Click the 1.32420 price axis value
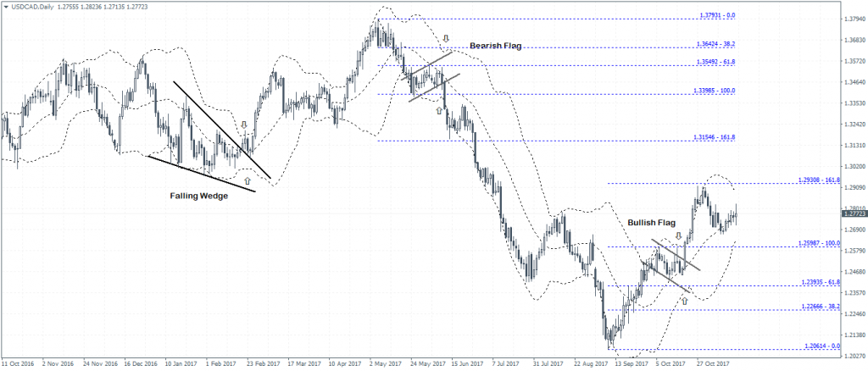This screenshot has width=868, height=371. (x=854, y=125)
